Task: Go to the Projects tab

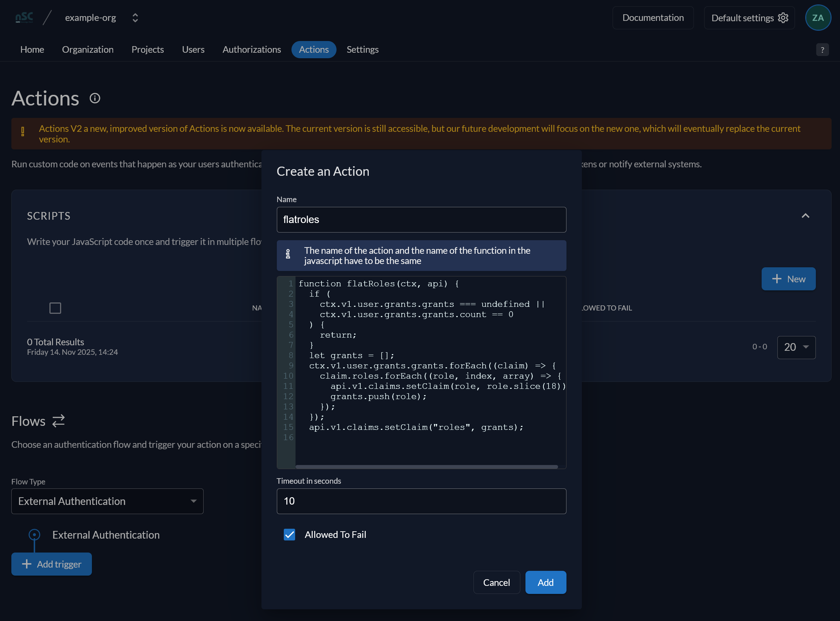Action: click(x=148, y=50)
